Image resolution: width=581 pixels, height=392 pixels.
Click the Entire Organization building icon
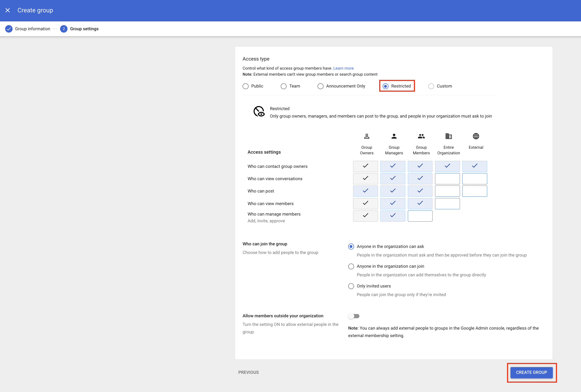449,136
